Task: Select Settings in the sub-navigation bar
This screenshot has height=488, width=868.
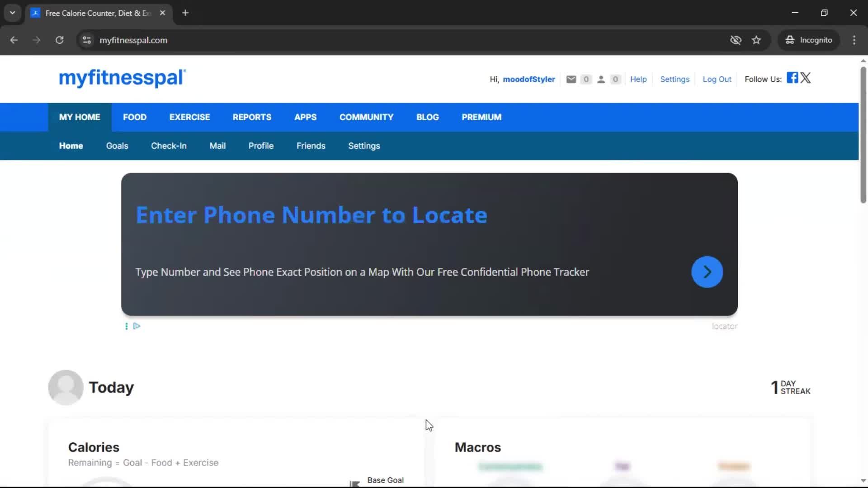Action: tap(364, 146)
